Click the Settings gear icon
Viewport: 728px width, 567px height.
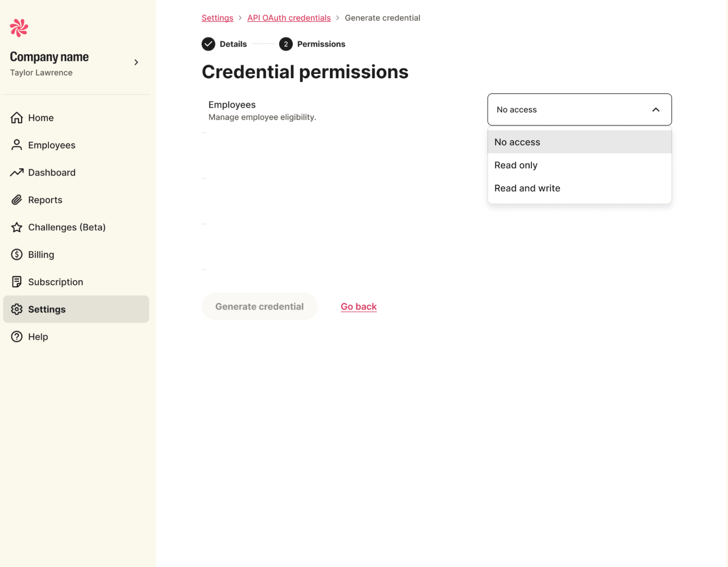pos(17,310)
